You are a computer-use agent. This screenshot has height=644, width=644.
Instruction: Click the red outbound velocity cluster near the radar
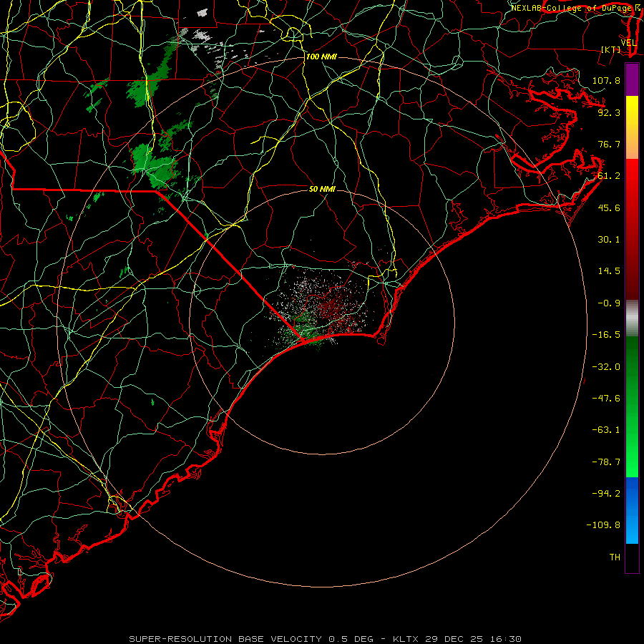(337, 306)
